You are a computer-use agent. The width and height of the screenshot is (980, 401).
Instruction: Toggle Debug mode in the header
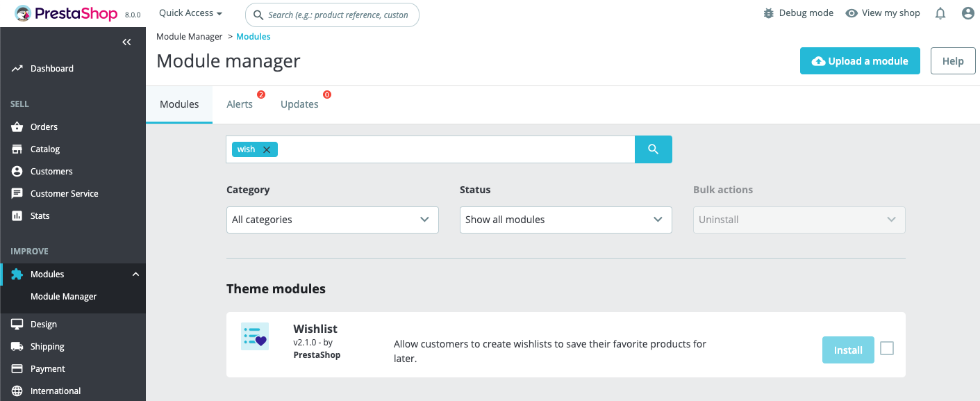pos(798,13)
